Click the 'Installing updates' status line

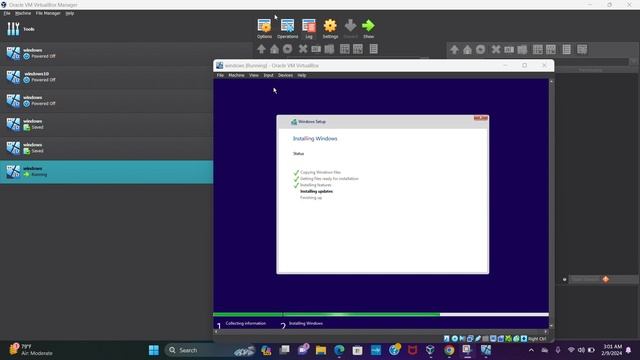point(316,191)
